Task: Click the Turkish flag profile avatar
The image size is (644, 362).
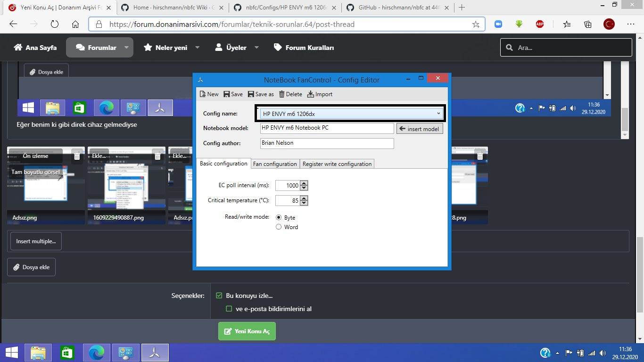Action: (610, 24)
